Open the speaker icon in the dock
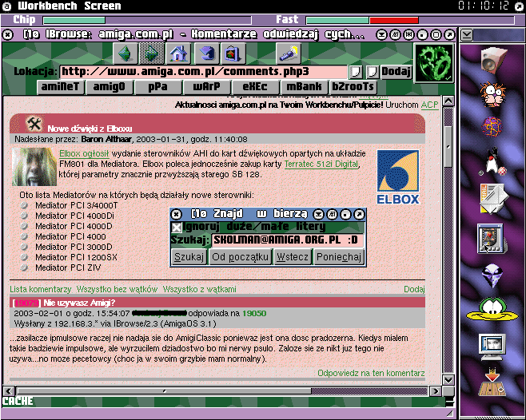The height and width of the screenshot is (420, 526). click(x=492, y=60)
